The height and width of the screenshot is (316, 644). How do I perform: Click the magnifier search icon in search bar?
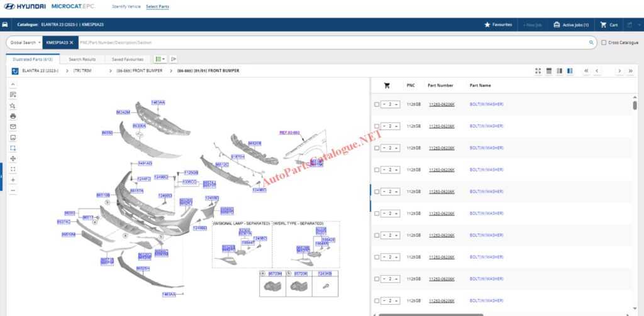click(591, 43)
